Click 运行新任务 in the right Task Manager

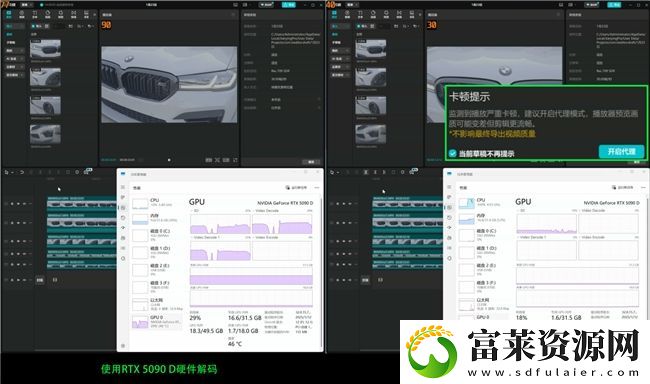[x=623, y=187]
